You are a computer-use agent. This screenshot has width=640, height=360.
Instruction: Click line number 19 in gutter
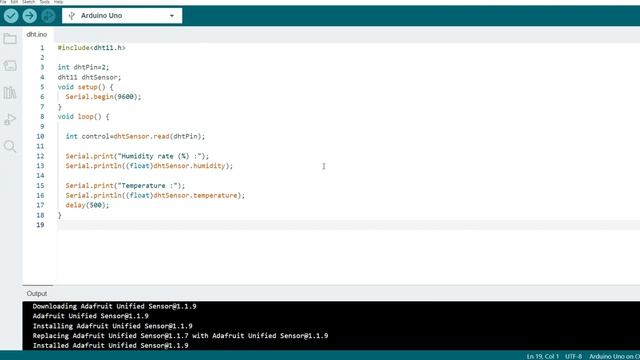click(x=40, y=225)
